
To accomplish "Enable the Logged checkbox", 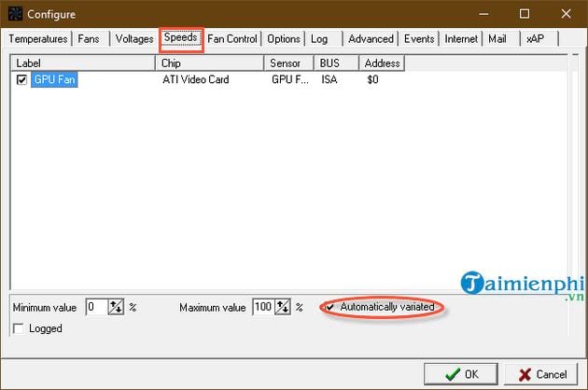I will coord(18,328).
